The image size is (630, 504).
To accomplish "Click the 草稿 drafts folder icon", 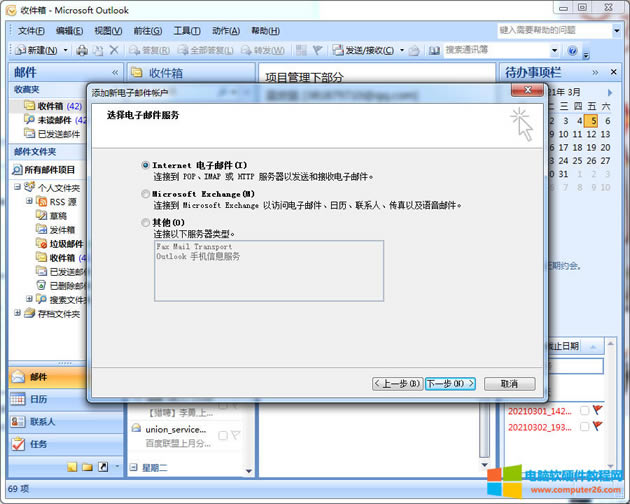I will 42,215.
